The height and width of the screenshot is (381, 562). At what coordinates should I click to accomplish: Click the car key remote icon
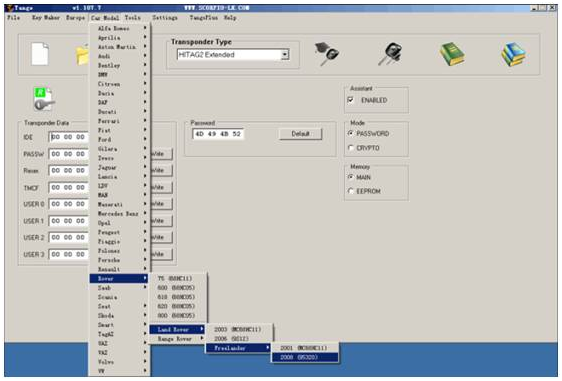(x=390, y=54)
